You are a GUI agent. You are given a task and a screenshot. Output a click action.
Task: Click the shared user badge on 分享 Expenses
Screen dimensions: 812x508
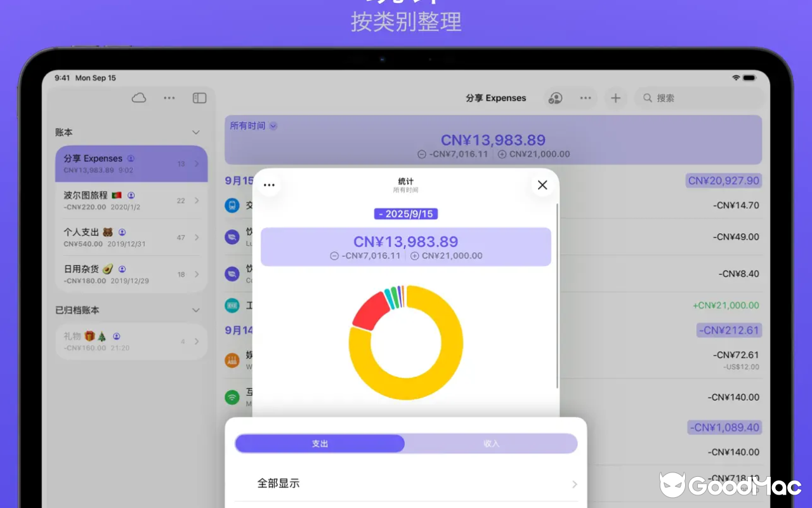pos(130,158)
